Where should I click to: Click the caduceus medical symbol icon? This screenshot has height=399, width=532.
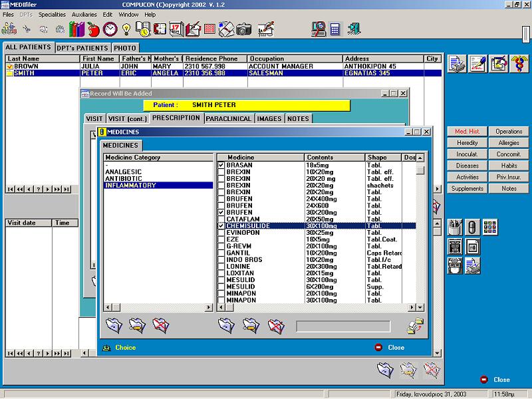(x=519, y=63)
